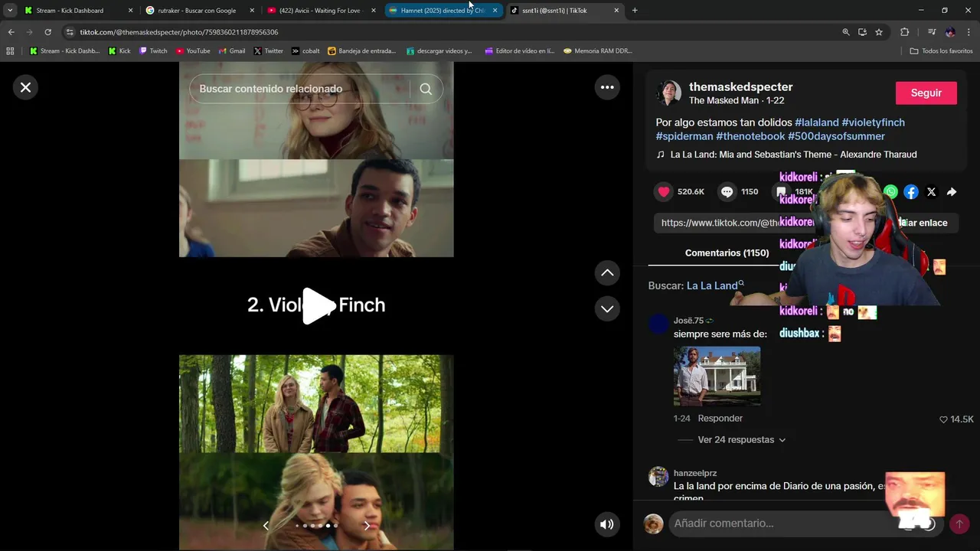Open the #thenotebook hashtag
Image resolution: width=980 pixels, height=551 pixels.
750,136
